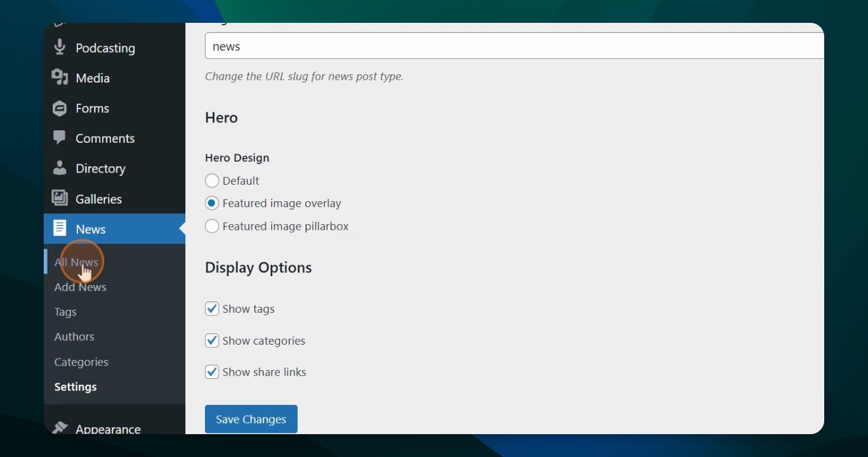Disable the Show share links checkbox

click(212, 372)
